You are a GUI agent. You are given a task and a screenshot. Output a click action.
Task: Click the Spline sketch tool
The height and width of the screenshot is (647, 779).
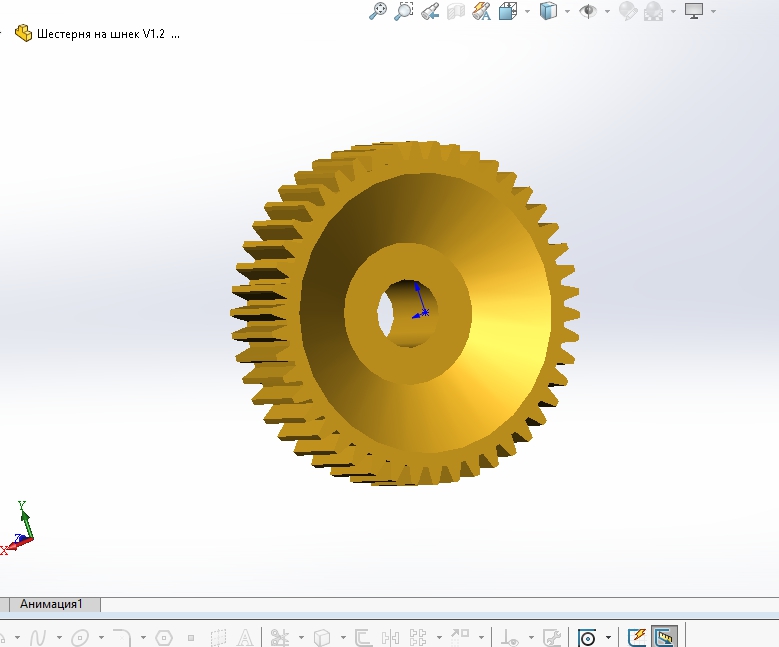[38, 637]
